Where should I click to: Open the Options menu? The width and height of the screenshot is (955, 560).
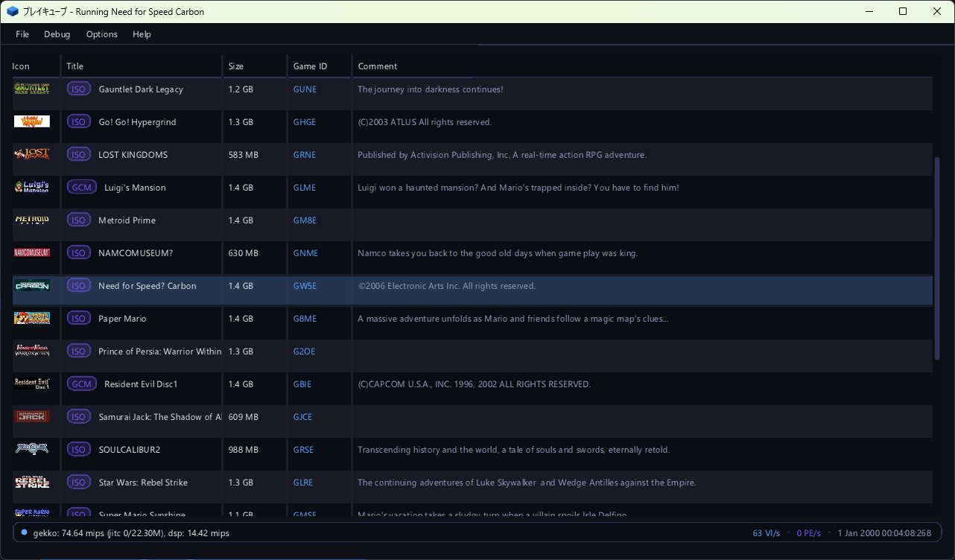102,34
